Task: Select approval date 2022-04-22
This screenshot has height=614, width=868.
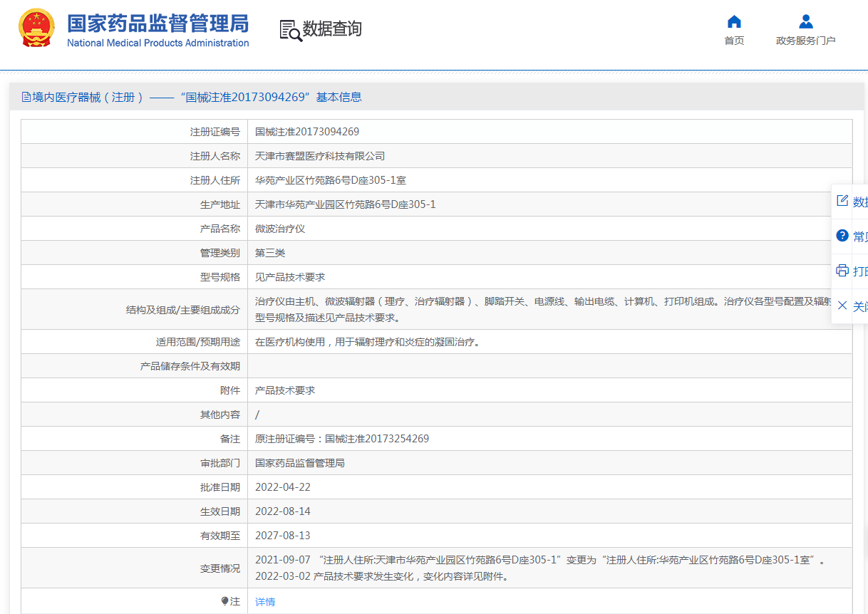Action: coord(283,487)
